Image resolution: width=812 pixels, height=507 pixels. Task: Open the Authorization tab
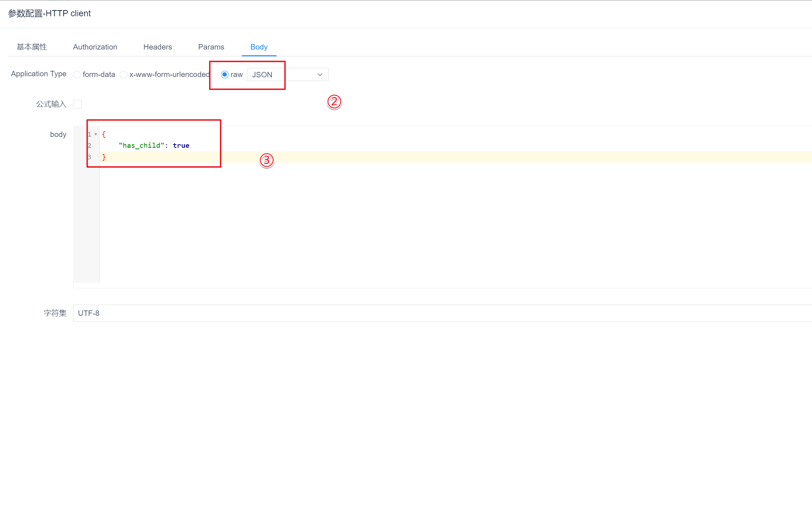(95, 47)
